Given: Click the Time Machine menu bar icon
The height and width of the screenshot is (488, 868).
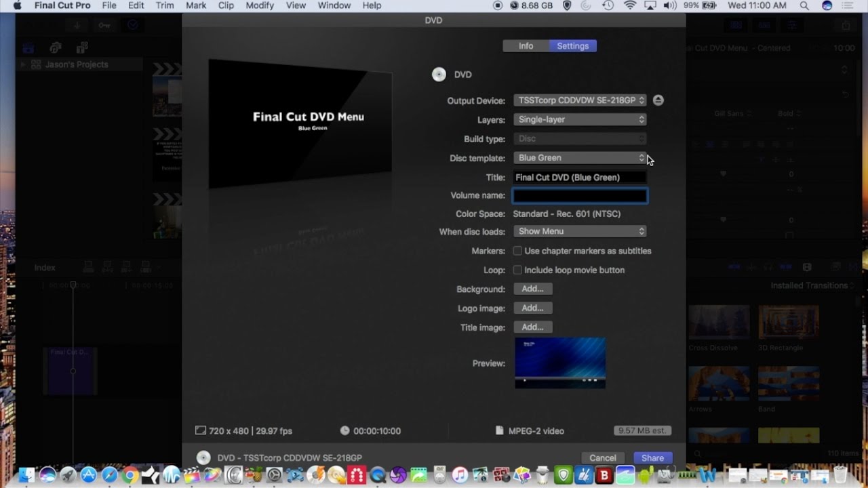Looking at the screenshot, I should click(x=608, y=5).
